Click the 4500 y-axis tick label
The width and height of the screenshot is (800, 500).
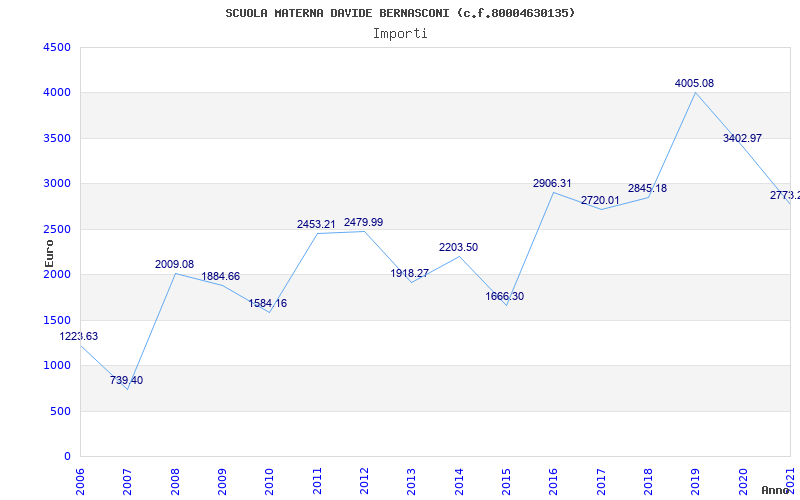click(x=58, y=47)
